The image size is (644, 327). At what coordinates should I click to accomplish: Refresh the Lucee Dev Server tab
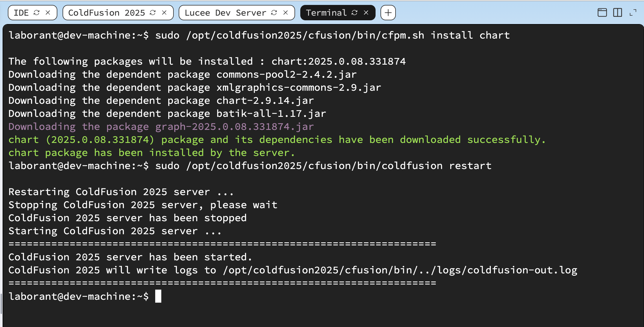point(274,13)
